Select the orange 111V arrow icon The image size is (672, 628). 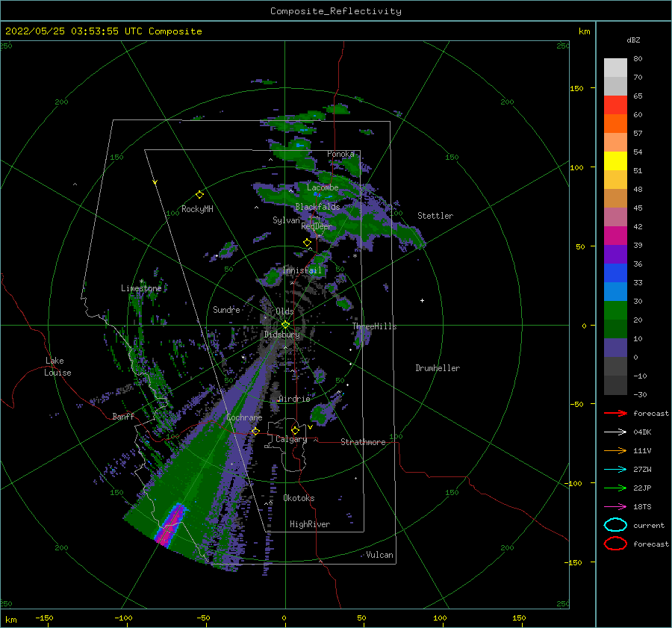click(615, 450)
